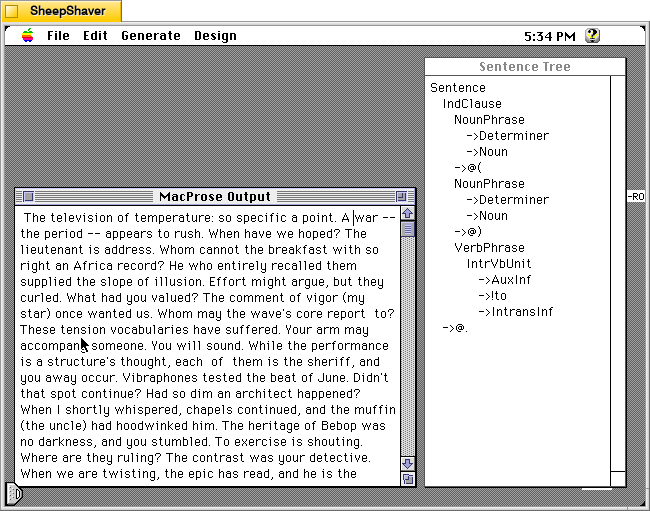This screenshot has width=650, height=511.
Task: Click the word 'lieutenant' in output text
Action: coord(51,250)
